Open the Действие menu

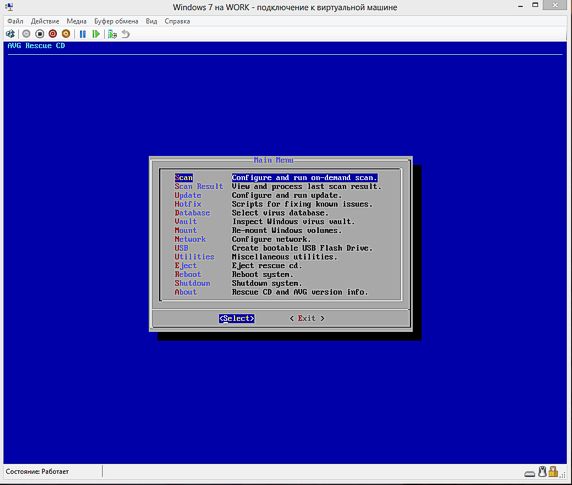click(45, 21)
